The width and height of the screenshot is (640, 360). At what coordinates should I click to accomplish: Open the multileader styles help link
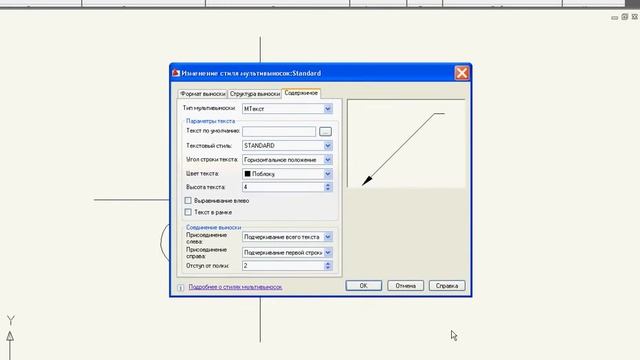[x=235, y=287]
